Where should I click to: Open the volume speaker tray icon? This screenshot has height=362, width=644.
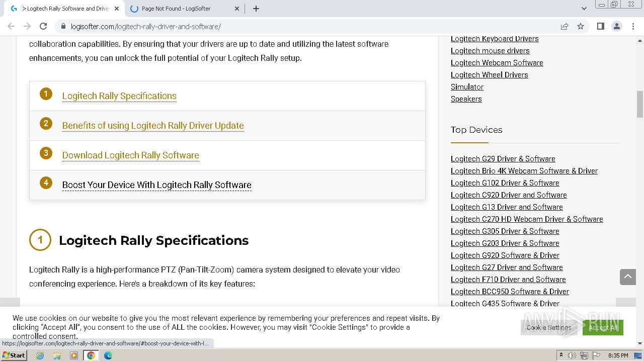coord(572,355)
